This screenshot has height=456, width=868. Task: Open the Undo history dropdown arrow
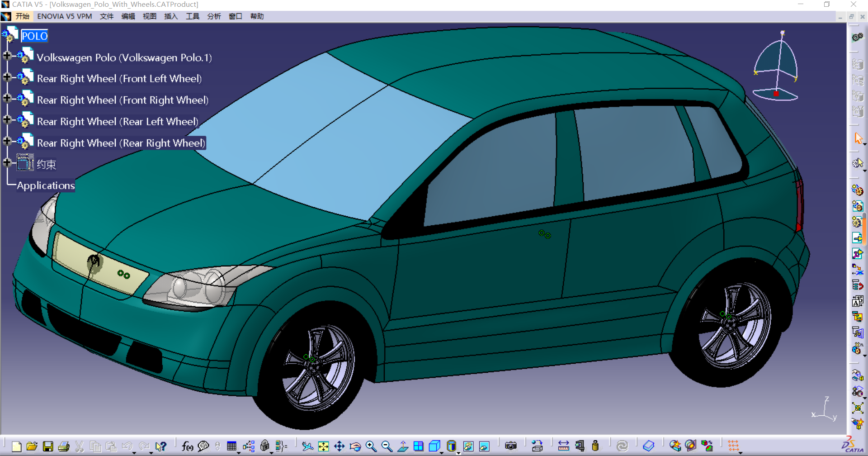click(x=134, y=453)
